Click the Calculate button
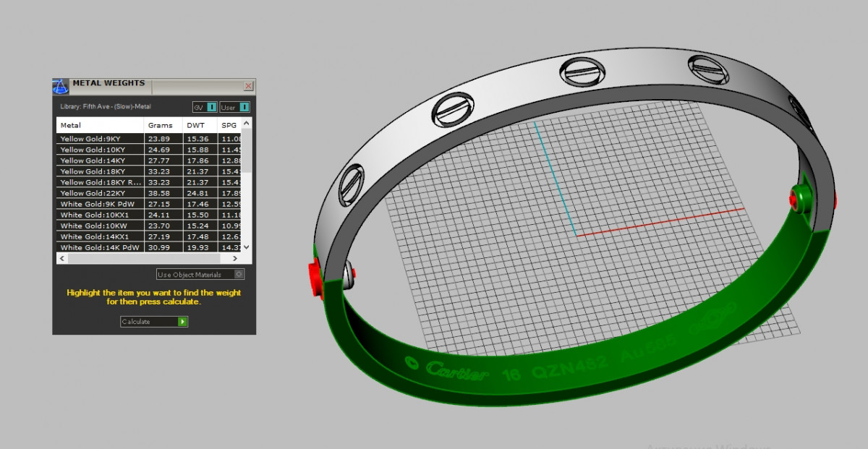Screen dimensions: 868x449 [x=154, y=322]
